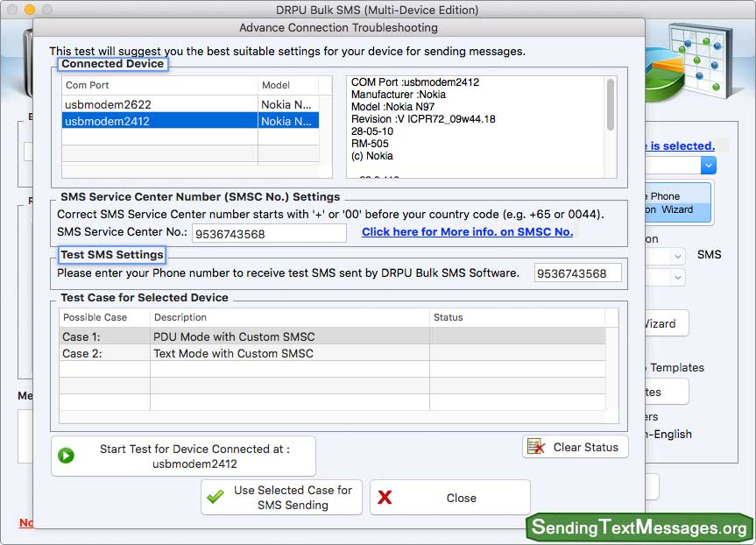Open the blue dropdown in the main window
Image resolution: width=756 pixels, height=545 pixels.
click(708, 166)
